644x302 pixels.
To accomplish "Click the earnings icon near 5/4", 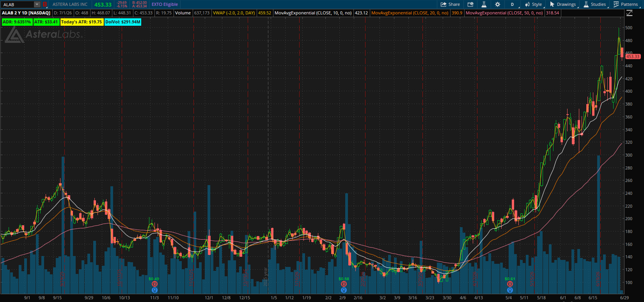I will [x=509, y=284].
